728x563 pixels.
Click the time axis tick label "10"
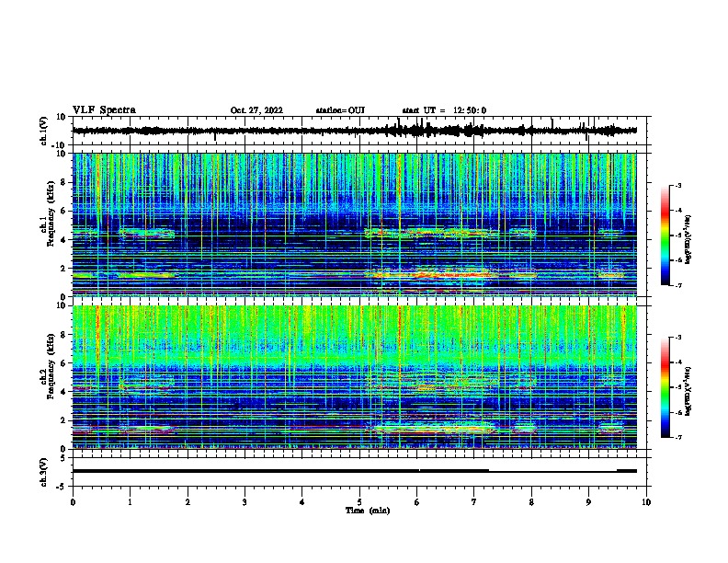646,501
